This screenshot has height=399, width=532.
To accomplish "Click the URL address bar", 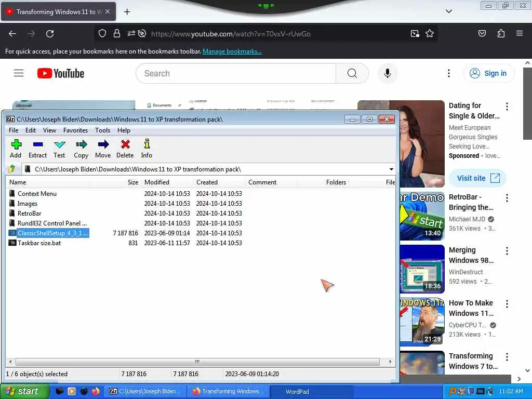I will (x=231, y=34).
